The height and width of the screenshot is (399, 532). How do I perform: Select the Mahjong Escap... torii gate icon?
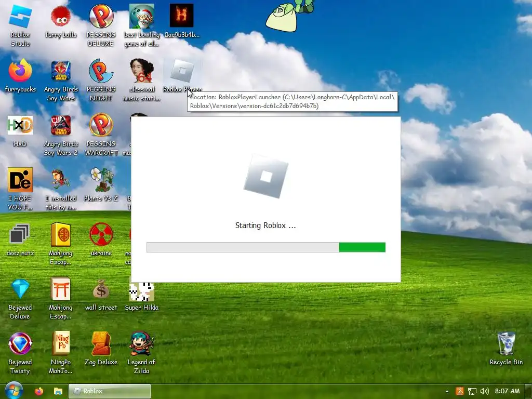(61, 299)
